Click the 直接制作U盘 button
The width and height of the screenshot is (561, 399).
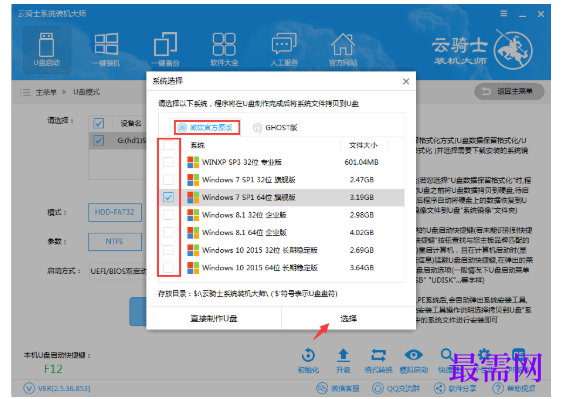click(x=214, y=318)
